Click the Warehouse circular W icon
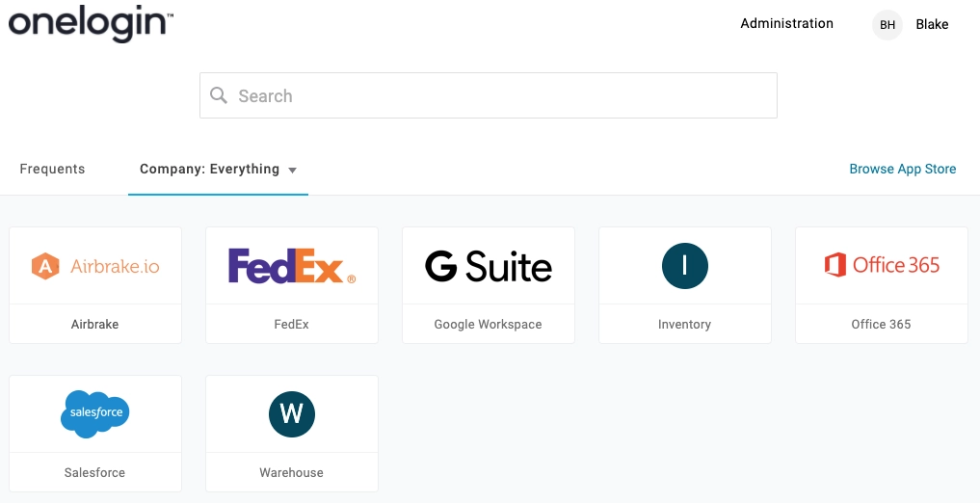The width and height of the screenshot is (980, 503). [292, 414]
